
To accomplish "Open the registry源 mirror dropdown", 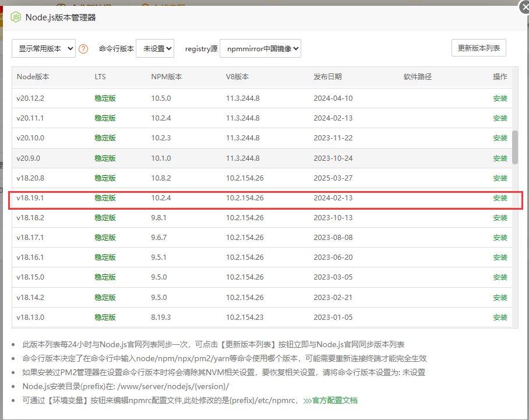I will (260, 48).
